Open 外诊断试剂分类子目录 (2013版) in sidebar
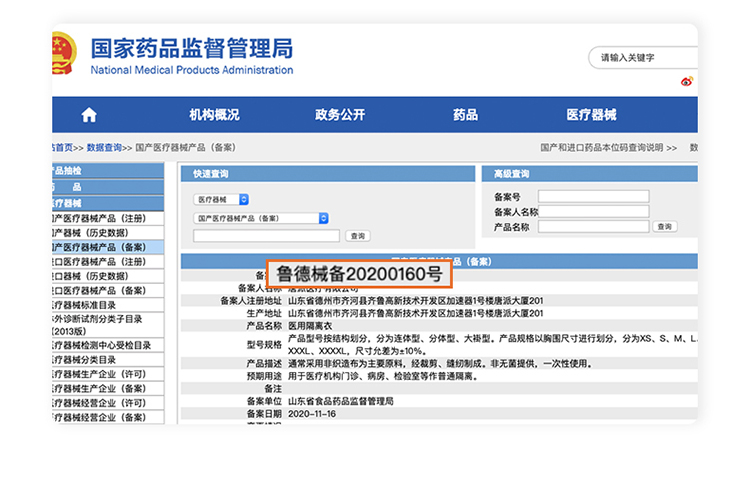 click(x=108, y=325)
